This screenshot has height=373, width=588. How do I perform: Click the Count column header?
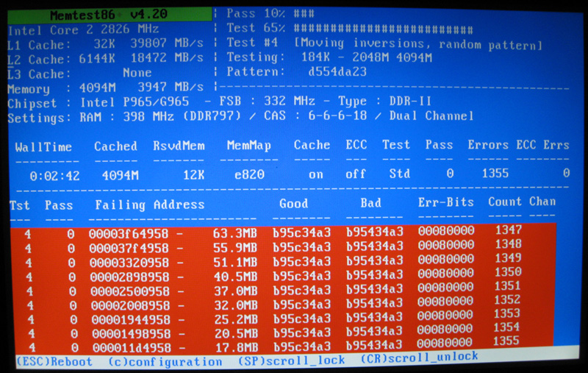coord(505,202)
